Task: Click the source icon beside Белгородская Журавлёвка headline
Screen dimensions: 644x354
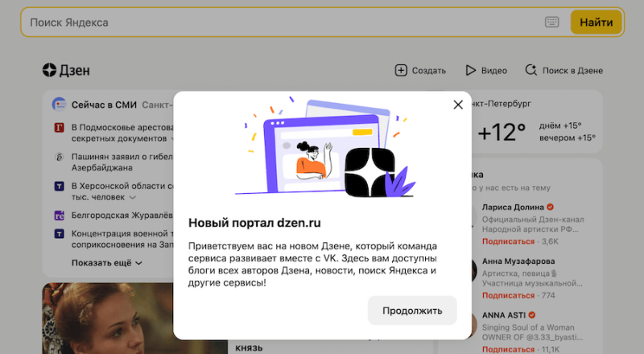Action: pyautogui.click(x=59, y=215)
